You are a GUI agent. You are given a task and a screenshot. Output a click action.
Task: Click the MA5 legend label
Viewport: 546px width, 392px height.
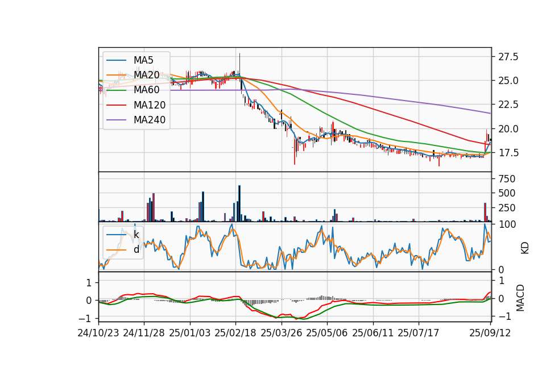(143, 60)
